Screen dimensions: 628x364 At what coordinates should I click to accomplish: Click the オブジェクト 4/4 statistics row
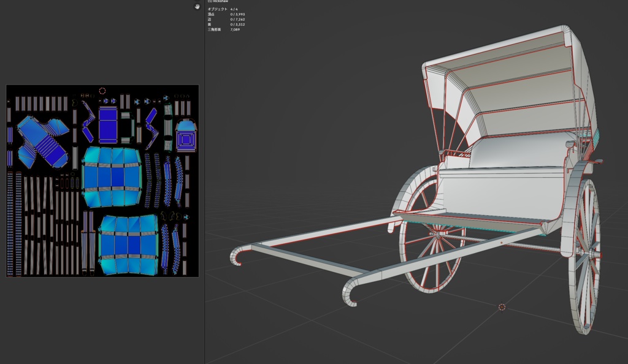coord(222,9)
